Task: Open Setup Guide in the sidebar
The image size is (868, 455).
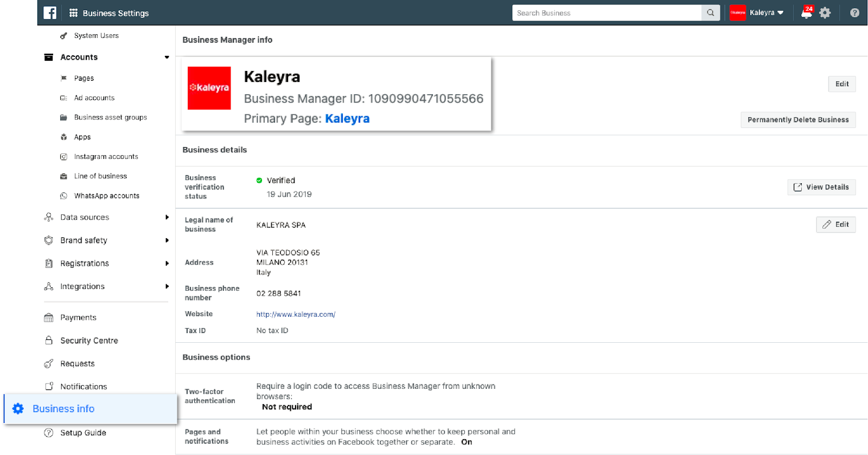Action: tap(83, 433)
